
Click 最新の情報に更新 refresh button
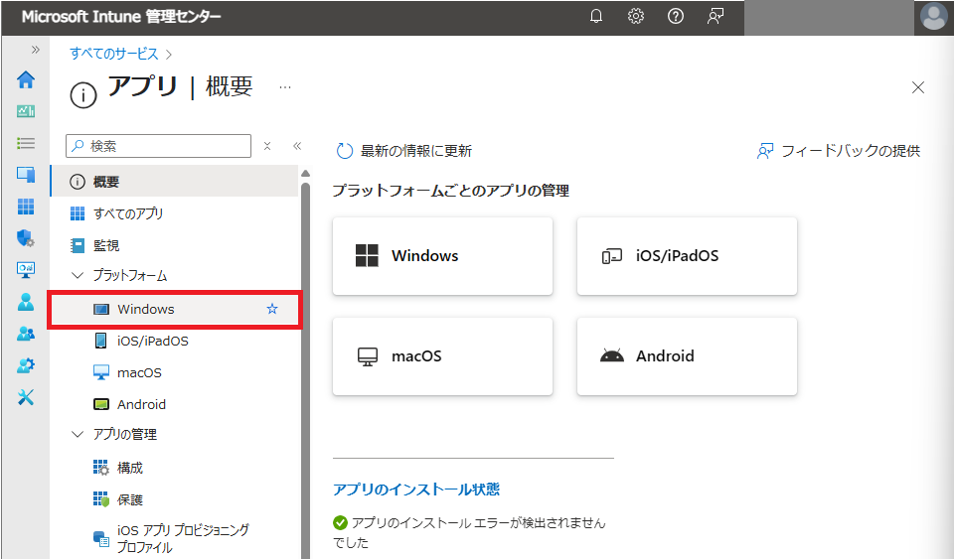tap(404, 151)
